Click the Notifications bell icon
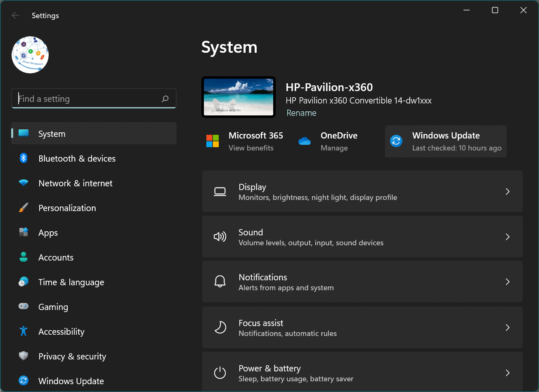This screenshot has height=392, width=539. coord(220,282)
